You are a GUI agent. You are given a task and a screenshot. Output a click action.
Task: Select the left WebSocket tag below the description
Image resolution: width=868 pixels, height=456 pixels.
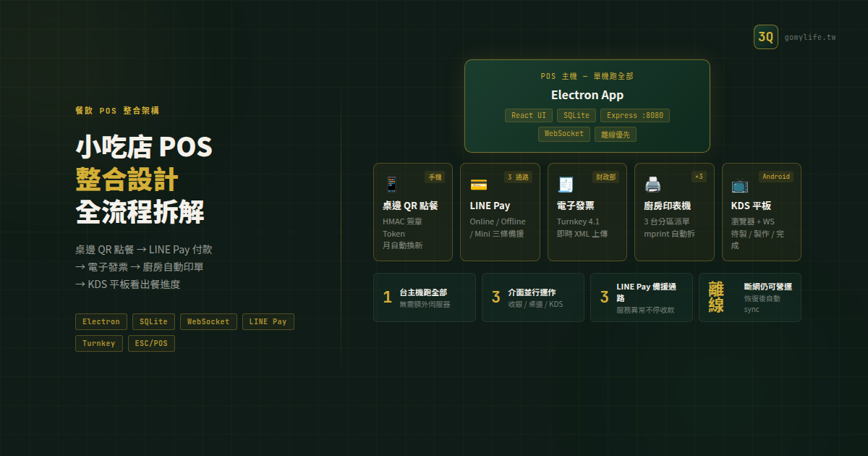coord(208,321)
